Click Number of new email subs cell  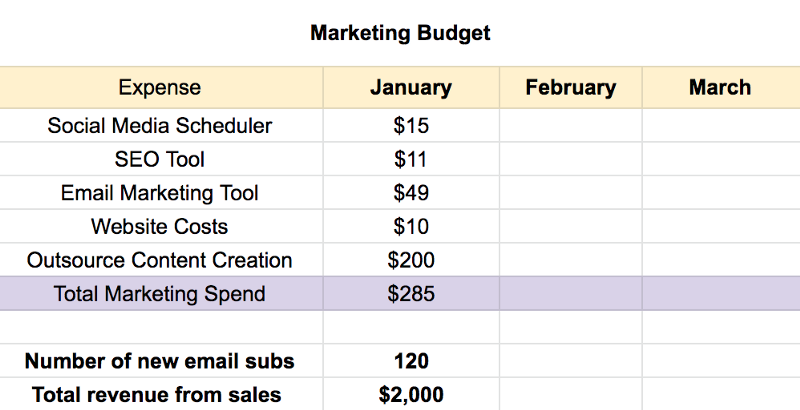click(x=160, y=361)
